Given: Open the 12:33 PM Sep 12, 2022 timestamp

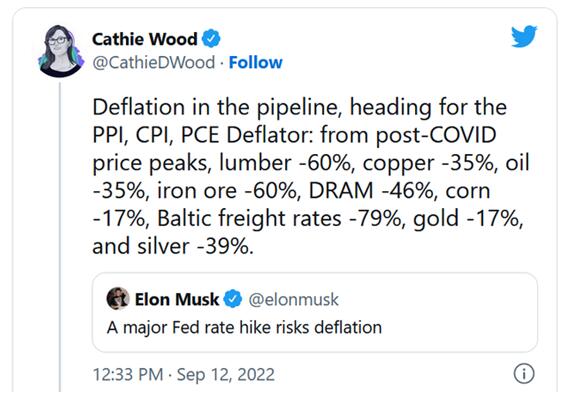Looking at the screenshot, I should point(184,375).
